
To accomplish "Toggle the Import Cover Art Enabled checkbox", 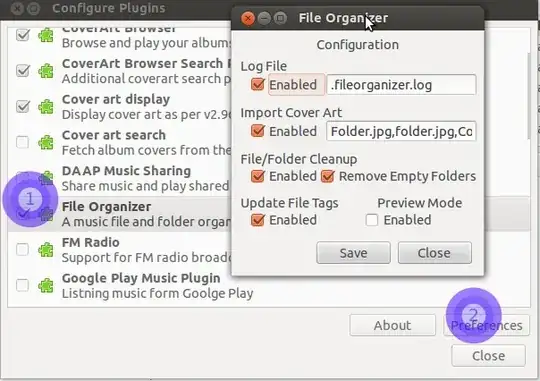I will [258, 131].
